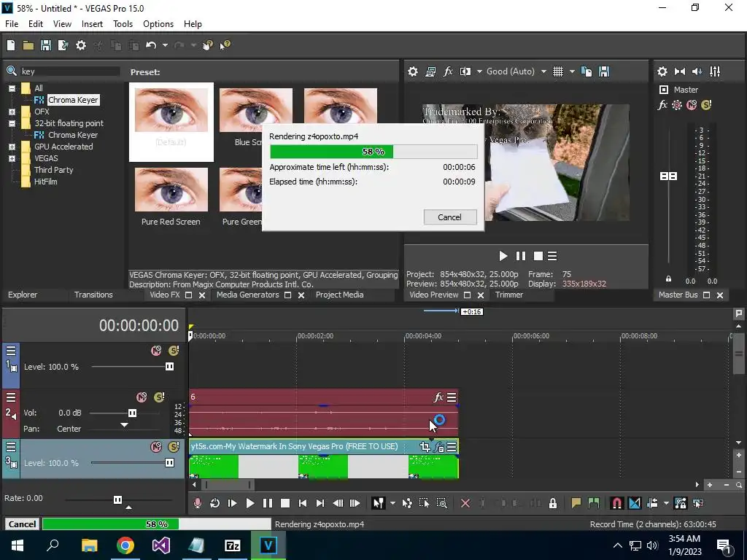The width and height of the screenshot is (747, 560).
Task: Cancel rendering in the dialog
Action: 449,217
